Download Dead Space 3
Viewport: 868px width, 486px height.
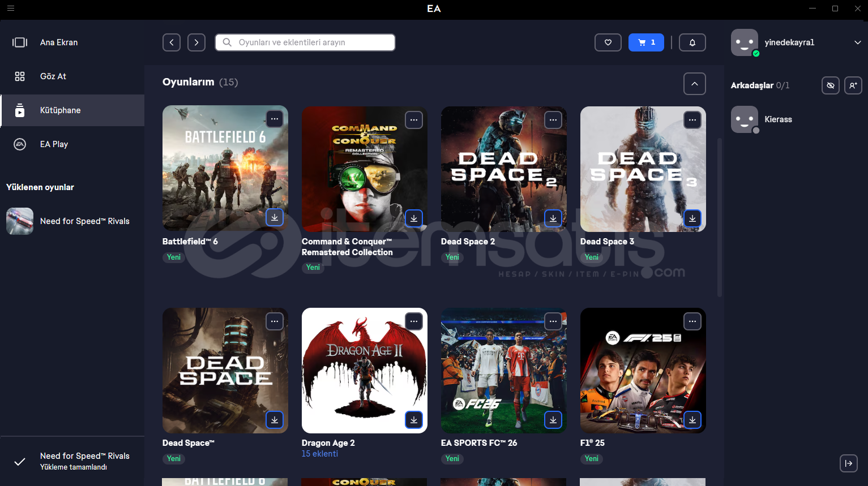[692, 218]
